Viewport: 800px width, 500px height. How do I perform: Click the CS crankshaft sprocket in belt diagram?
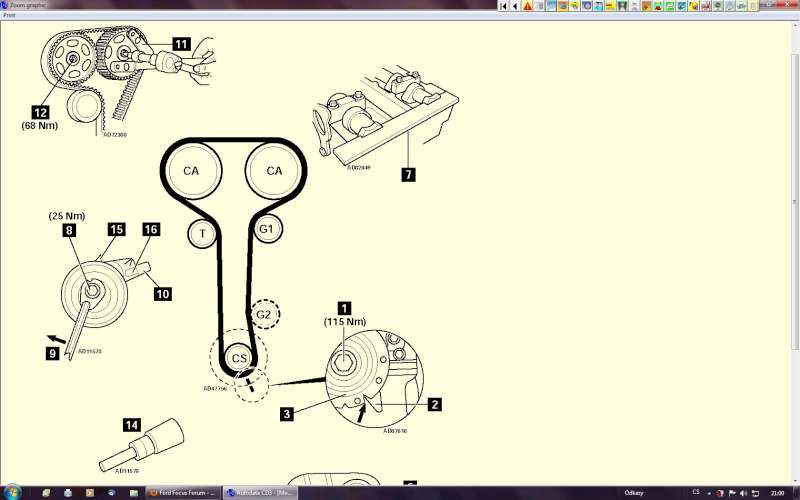point(239,357)
